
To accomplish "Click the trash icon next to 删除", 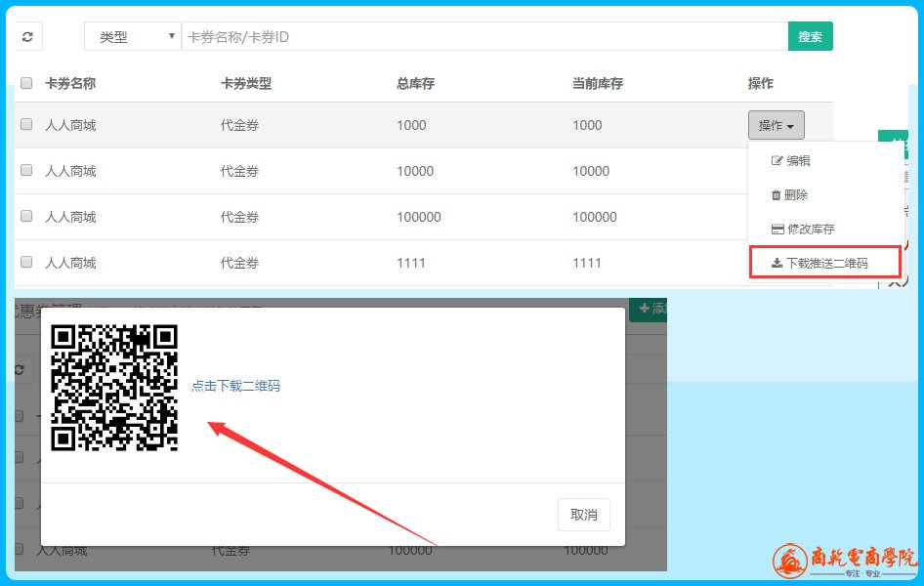I will pyautogui.click(x=777, y=195).
